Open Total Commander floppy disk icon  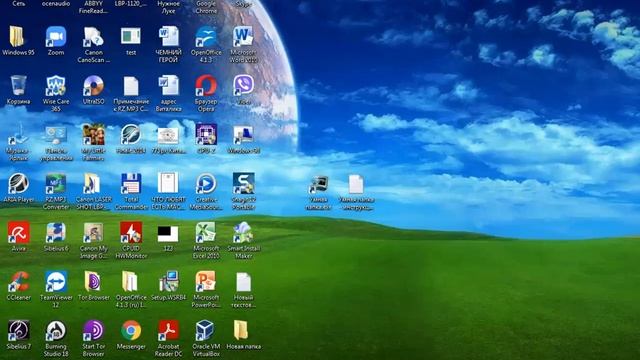coord(131,184)
